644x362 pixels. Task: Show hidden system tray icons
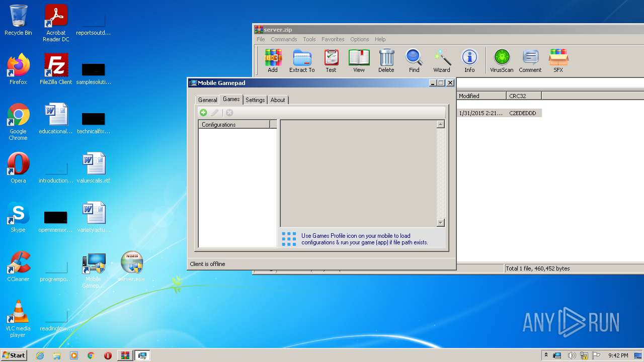546,355
